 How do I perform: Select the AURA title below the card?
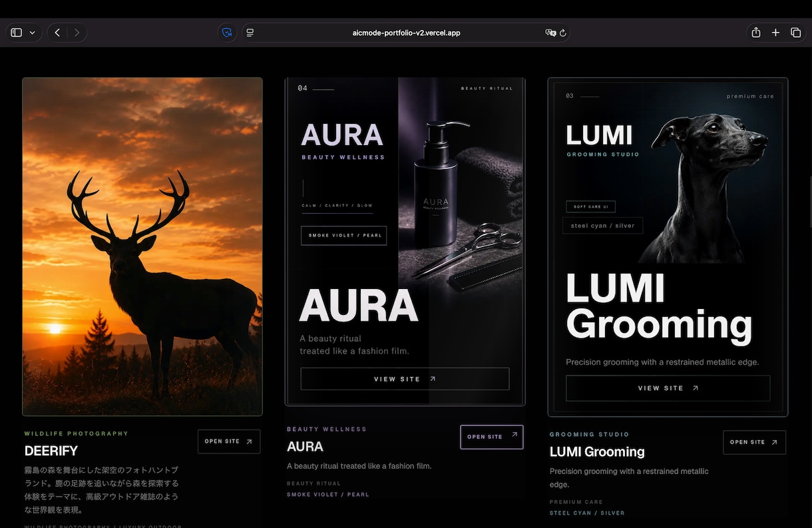(x=305, y=447)
